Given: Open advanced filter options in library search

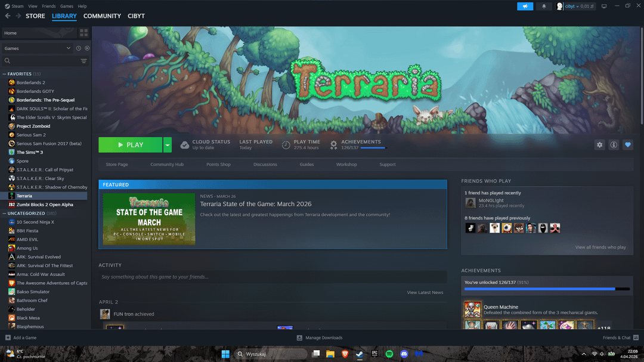Looking at the screenshot, I should coord(83,61).
